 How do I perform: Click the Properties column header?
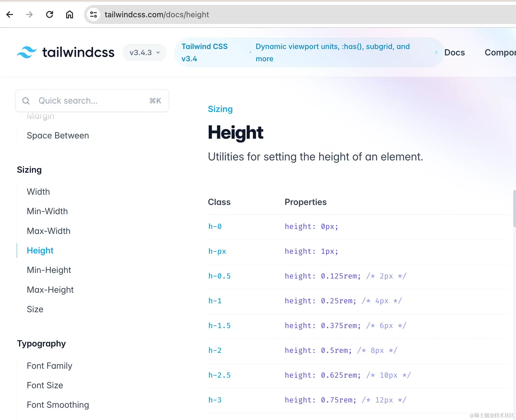click(x=306, y=202)
